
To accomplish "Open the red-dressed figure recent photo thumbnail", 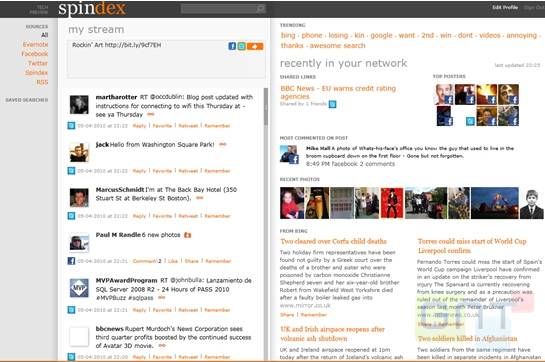I will (x=392, y=203).
